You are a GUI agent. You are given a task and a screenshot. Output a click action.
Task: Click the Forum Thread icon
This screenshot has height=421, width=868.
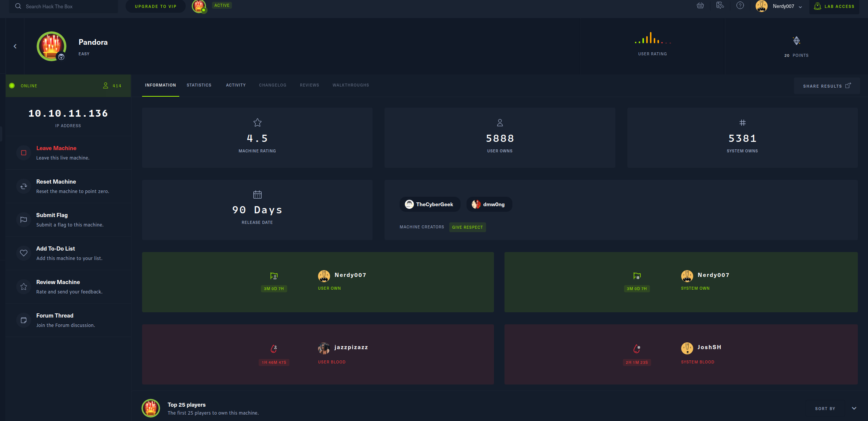point(24,320)
